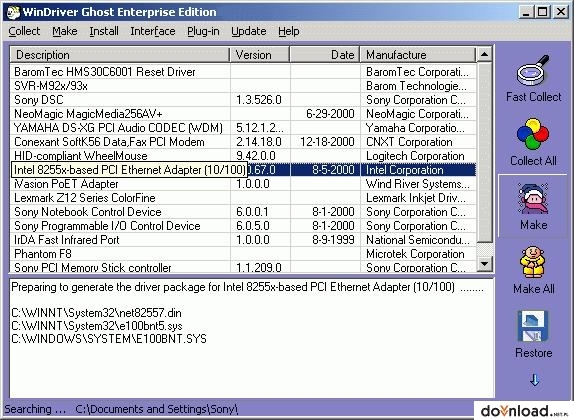Viewport: 574px width, 420px height.
Task: Click the driver list scroll up arrow
Action: (x=485, y=55)
